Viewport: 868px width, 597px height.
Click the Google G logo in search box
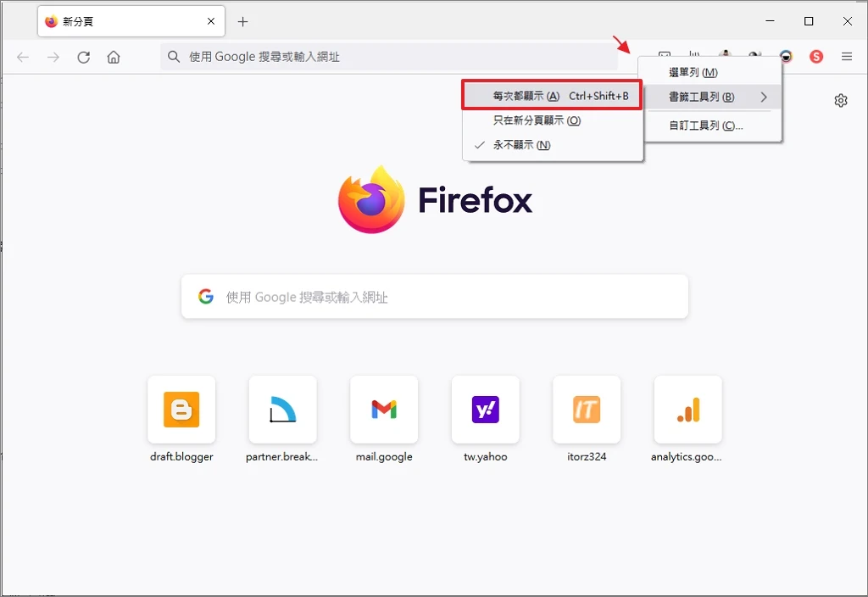tap(206, 297)
